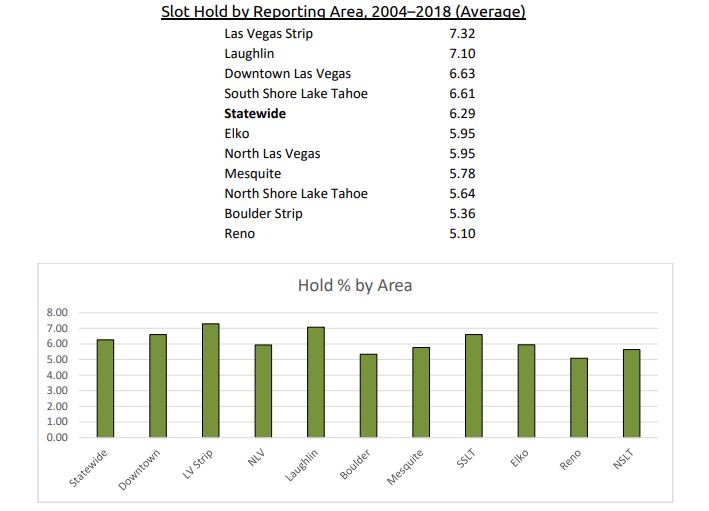Click the 8.00 y-axis label

coord(57,312)
